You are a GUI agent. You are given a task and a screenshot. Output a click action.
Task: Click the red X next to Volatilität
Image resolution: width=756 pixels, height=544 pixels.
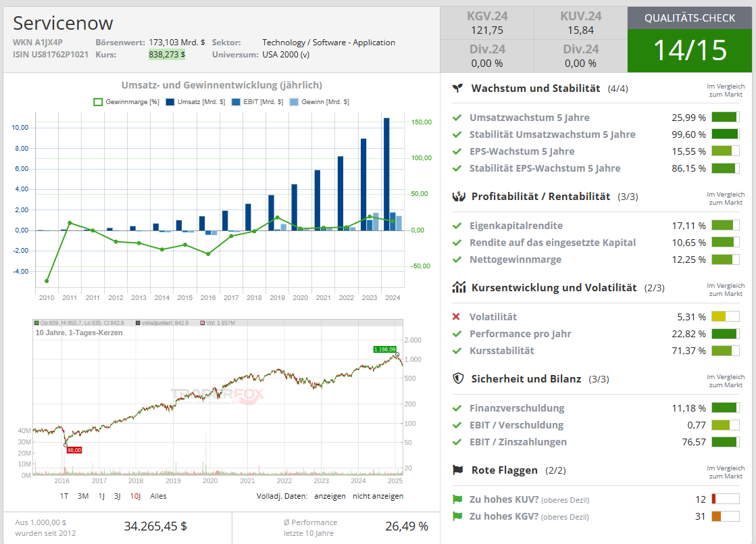pos(456,317)
